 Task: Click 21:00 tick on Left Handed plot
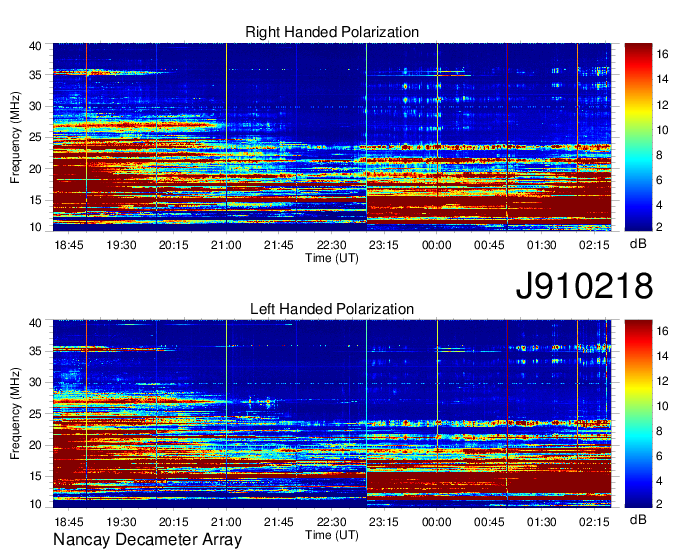click(226, 522)
